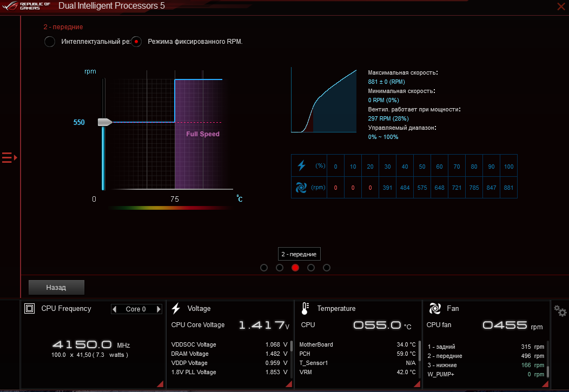Viewport: 569px width, 392px height.
Task: Click the CPU Frequency chip icon
Action: [x=29, y=309]
